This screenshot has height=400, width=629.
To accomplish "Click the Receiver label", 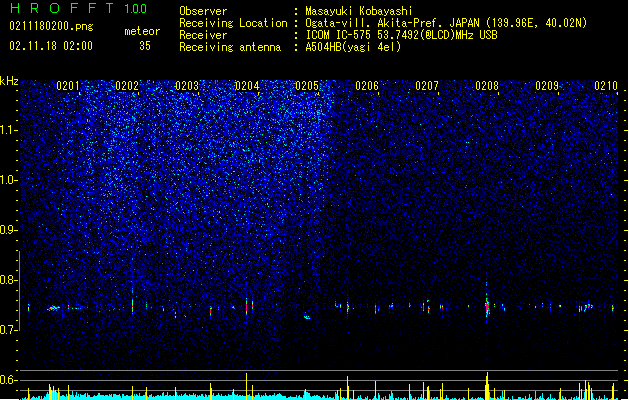I will [203, 35].
